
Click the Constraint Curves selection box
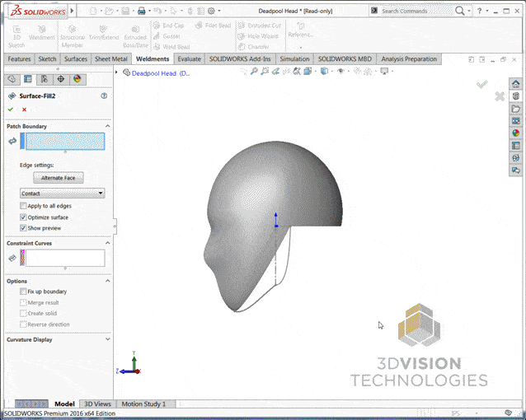tap(65, 258)
